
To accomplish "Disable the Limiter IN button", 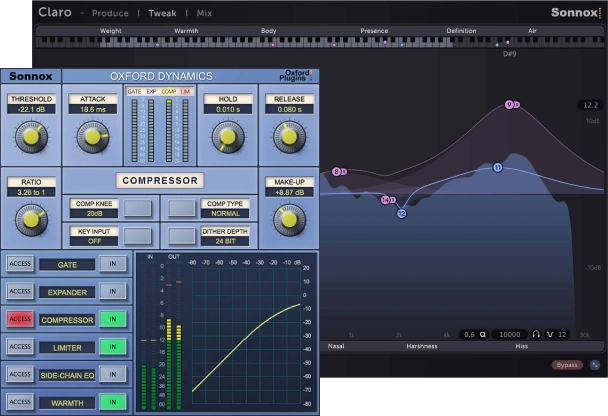I will point(112,347).
